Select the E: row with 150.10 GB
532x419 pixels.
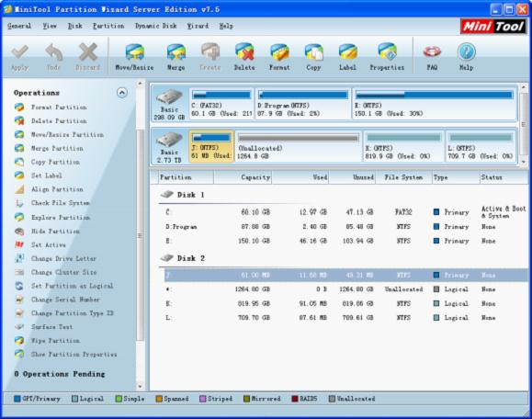(x=346, y=241)
